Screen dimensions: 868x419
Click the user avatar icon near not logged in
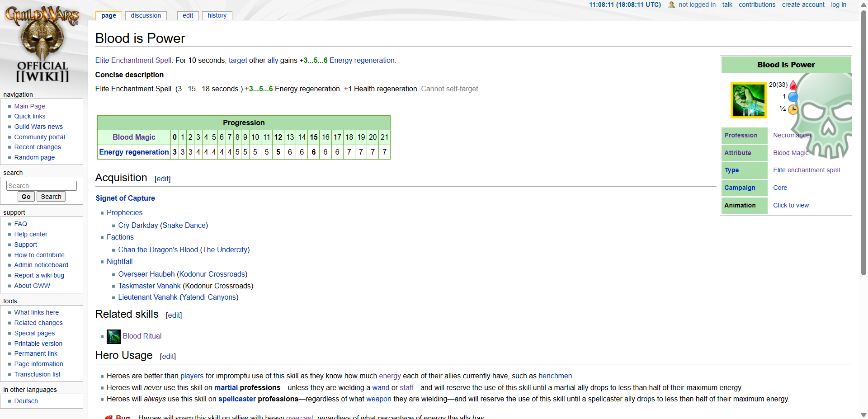coord(671,5)
